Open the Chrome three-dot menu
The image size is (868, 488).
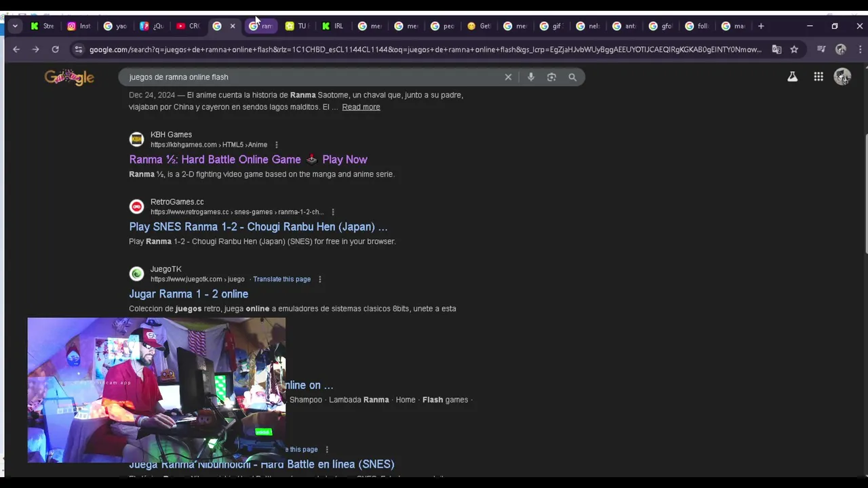pos(860,49)
